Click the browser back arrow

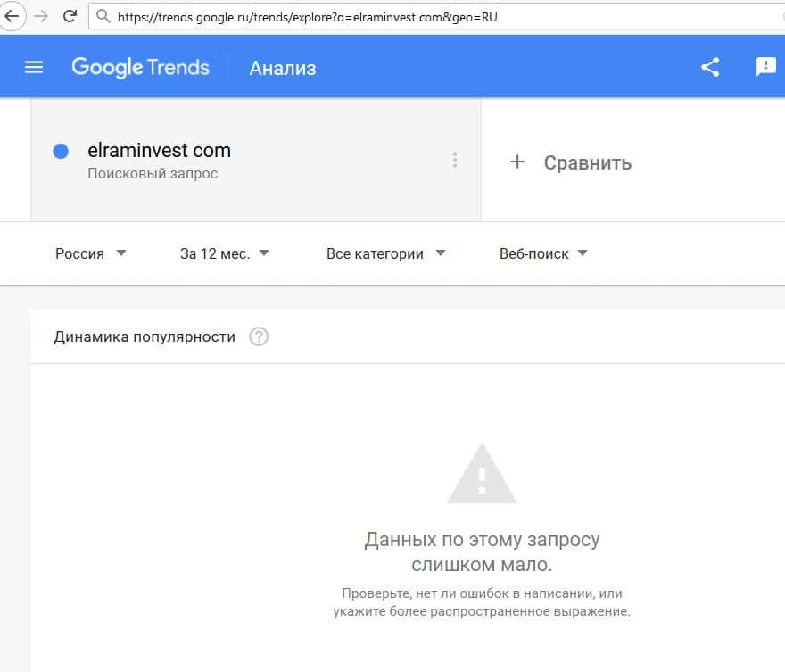12,16
